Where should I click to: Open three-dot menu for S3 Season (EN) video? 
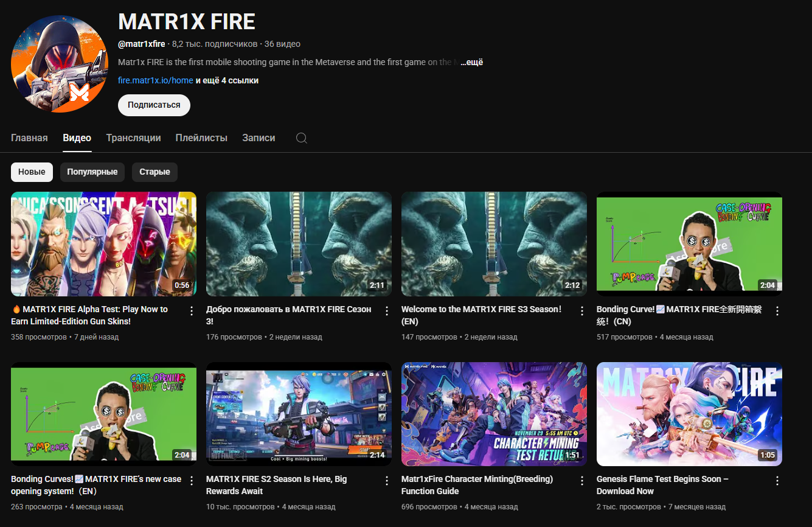pyautogui.click(x=582, y=311)
